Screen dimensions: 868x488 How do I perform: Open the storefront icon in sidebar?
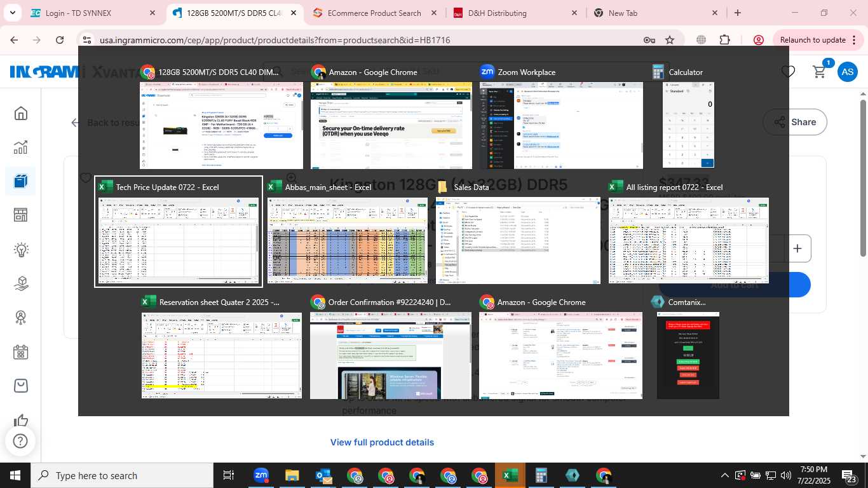click(21, 215)
